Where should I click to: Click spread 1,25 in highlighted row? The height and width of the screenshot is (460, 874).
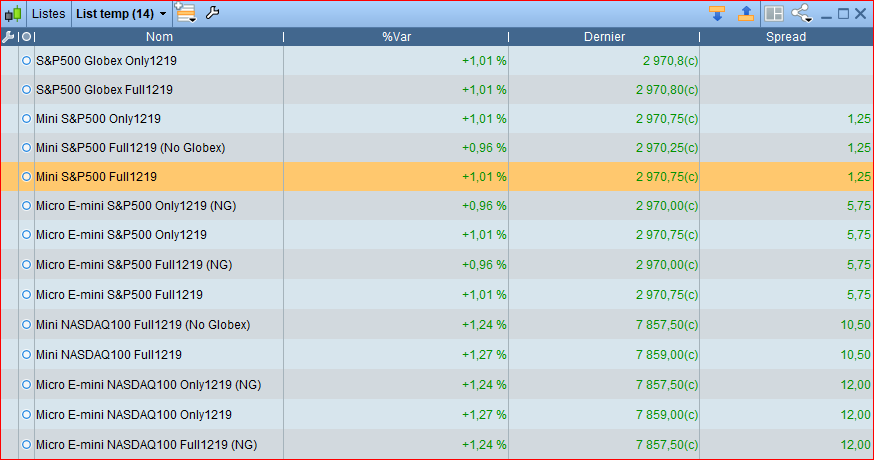[858, 177]
